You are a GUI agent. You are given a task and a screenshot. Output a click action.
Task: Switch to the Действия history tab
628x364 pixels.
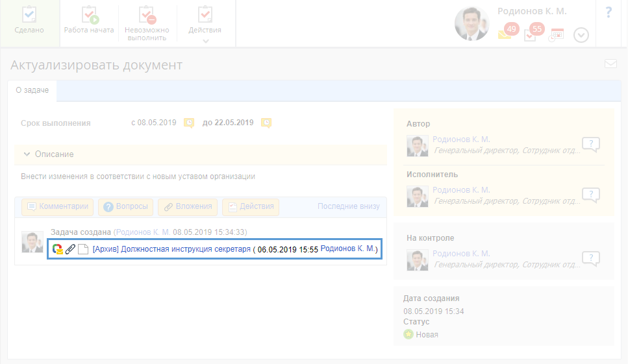click(251, 207)
